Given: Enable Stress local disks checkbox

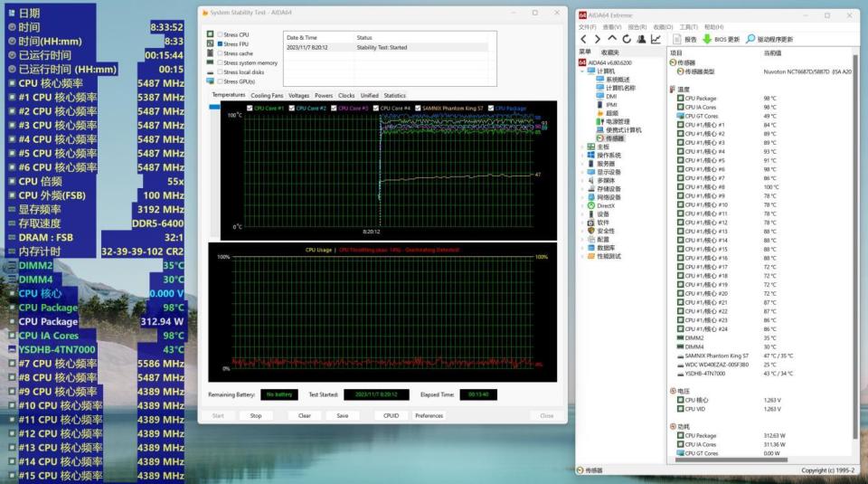Looking at the screenshot, I should pyautogui.click(x=220, y=72).
